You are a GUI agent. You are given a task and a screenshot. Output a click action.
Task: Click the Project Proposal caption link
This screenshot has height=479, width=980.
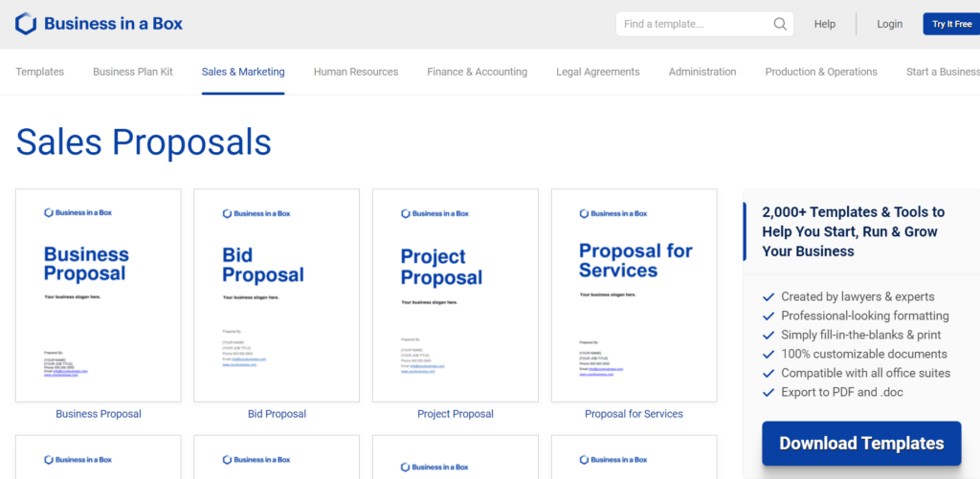coord(456,413)
